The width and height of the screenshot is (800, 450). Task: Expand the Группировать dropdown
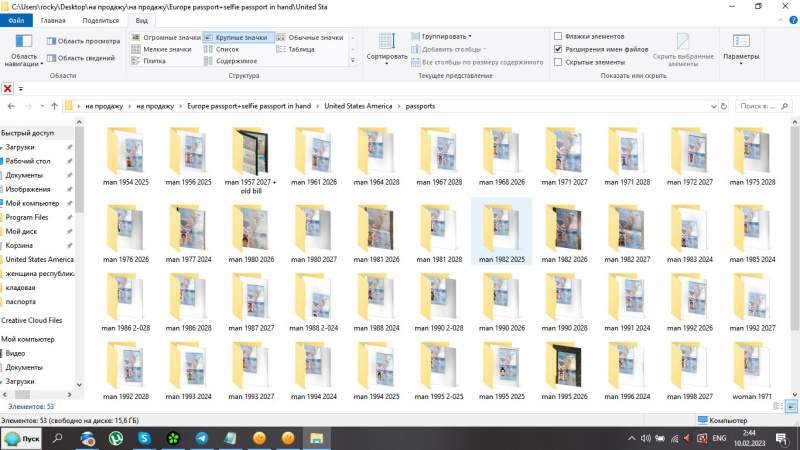pyautogui.click(x=446, y=36)
